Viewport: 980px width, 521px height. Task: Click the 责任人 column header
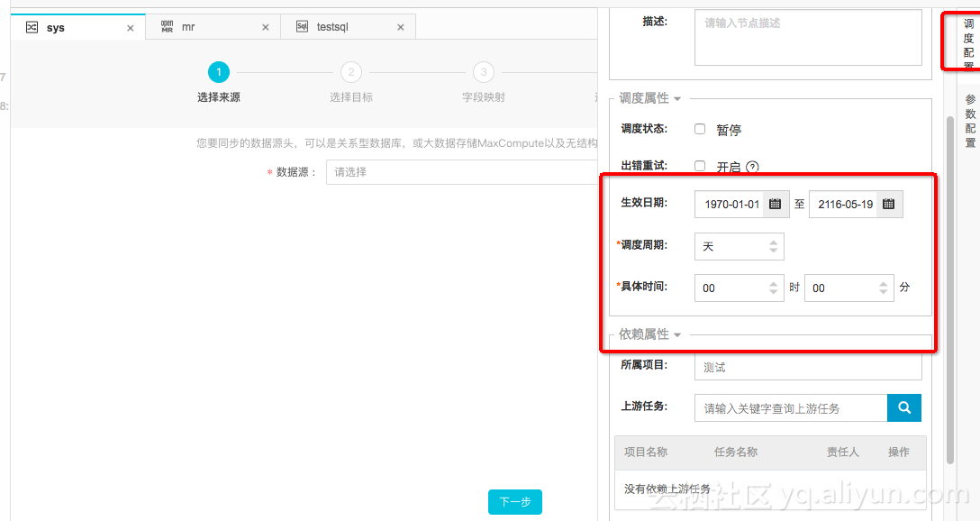pyautogui.click(x=842, y=452)
